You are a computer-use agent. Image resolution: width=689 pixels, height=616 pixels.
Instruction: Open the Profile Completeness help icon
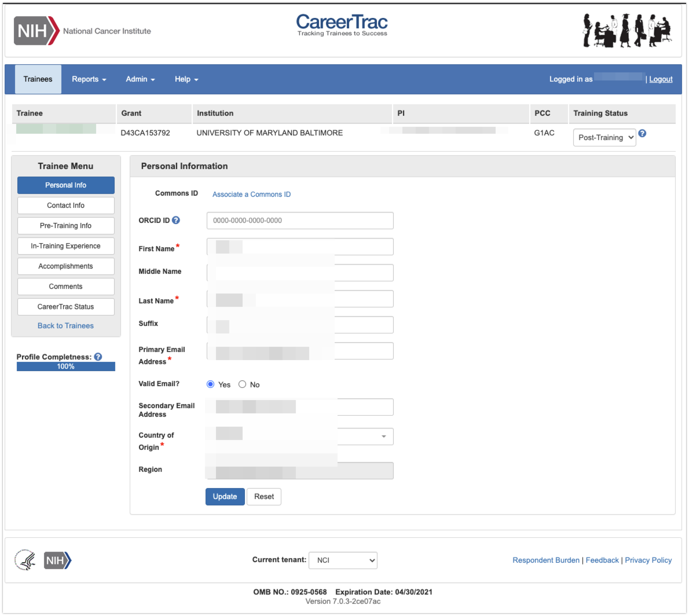(98, 357)
